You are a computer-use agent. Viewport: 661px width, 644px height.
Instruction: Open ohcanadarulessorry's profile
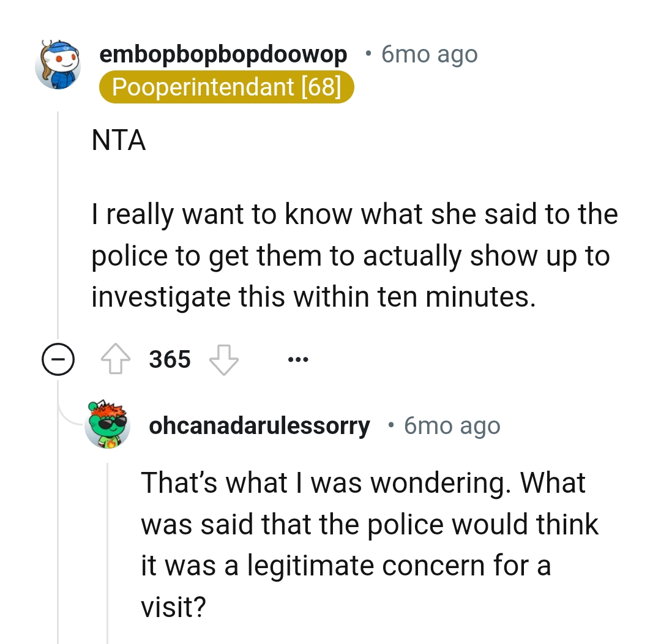[260, 425]
